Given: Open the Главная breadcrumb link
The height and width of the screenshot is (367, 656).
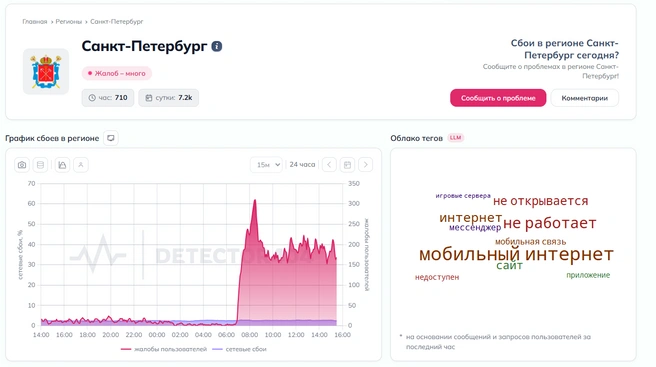Looking at the screenshot, I should point(35,22).
